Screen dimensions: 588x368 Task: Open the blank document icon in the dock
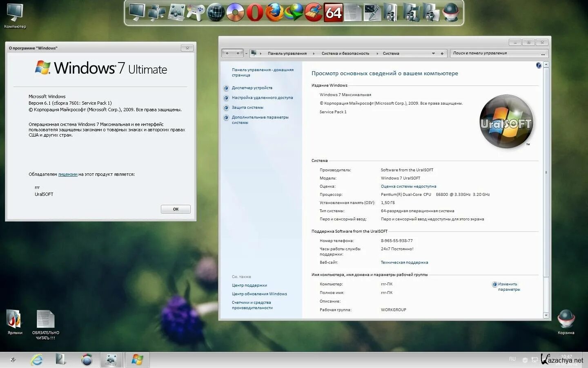coord(353,12)
